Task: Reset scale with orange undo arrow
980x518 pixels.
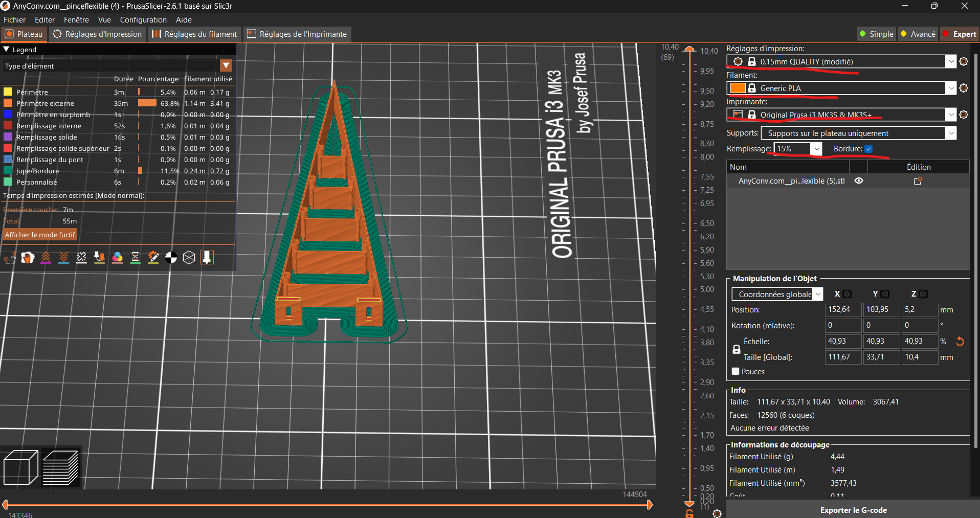Action: [x=960, y=341]
